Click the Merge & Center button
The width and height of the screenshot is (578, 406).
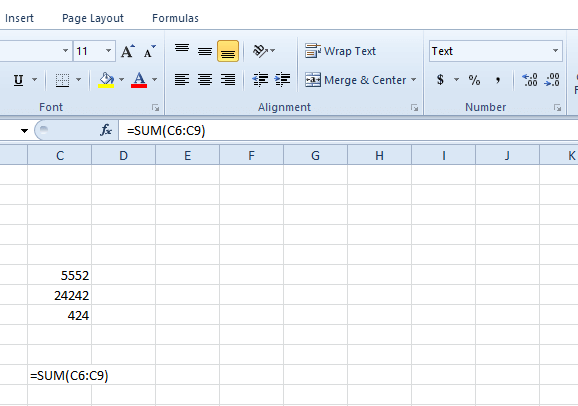click(356, 80)
